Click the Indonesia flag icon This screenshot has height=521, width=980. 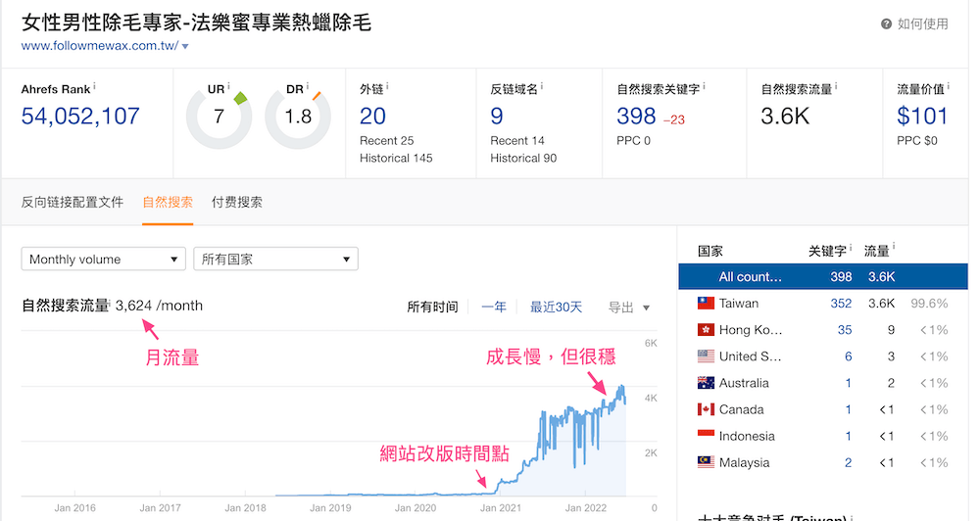click(x=706, y=436)
